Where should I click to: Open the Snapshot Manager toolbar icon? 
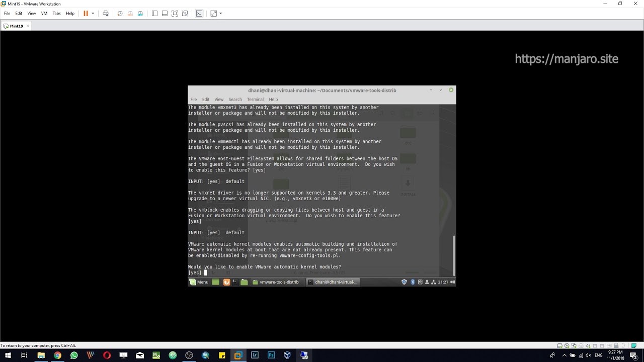140,14
